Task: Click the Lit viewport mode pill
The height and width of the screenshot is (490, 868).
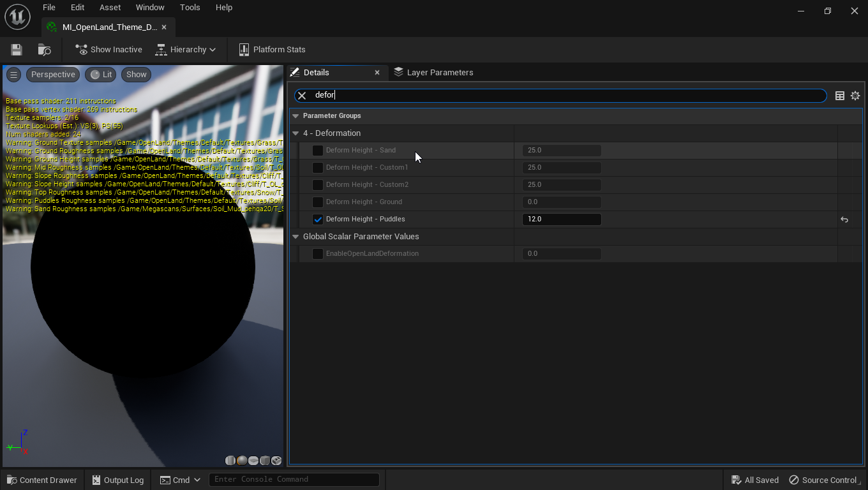Action: click(x=100, y=74)
